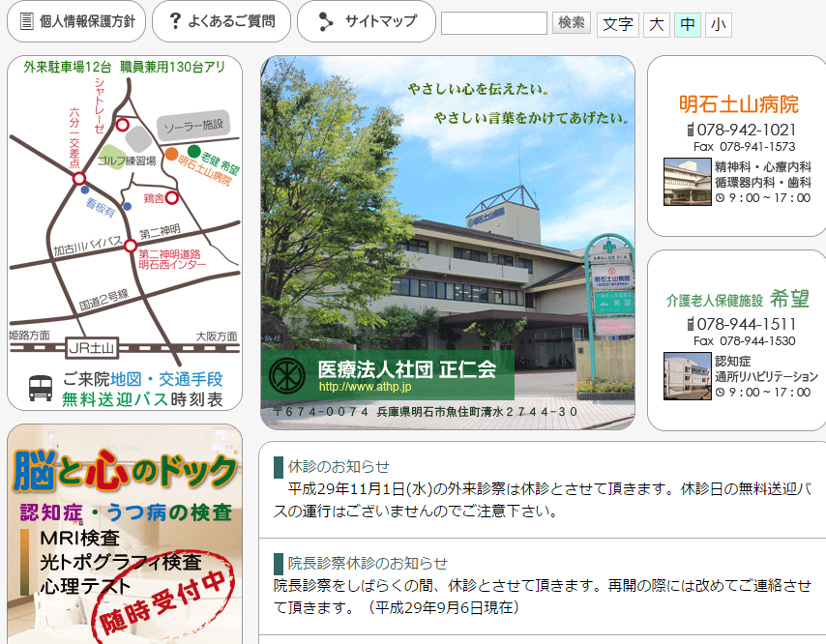The width and height of the screenshot is (826, 644).
Task: Open the 地図・交通手段 access link
Action: click(x=166, y=379)
